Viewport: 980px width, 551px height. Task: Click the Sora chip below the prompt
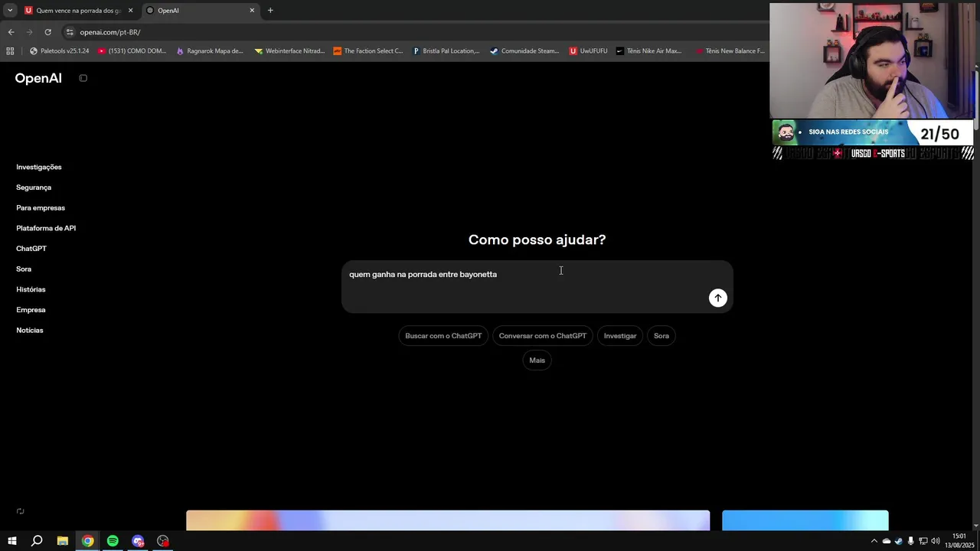661,336
